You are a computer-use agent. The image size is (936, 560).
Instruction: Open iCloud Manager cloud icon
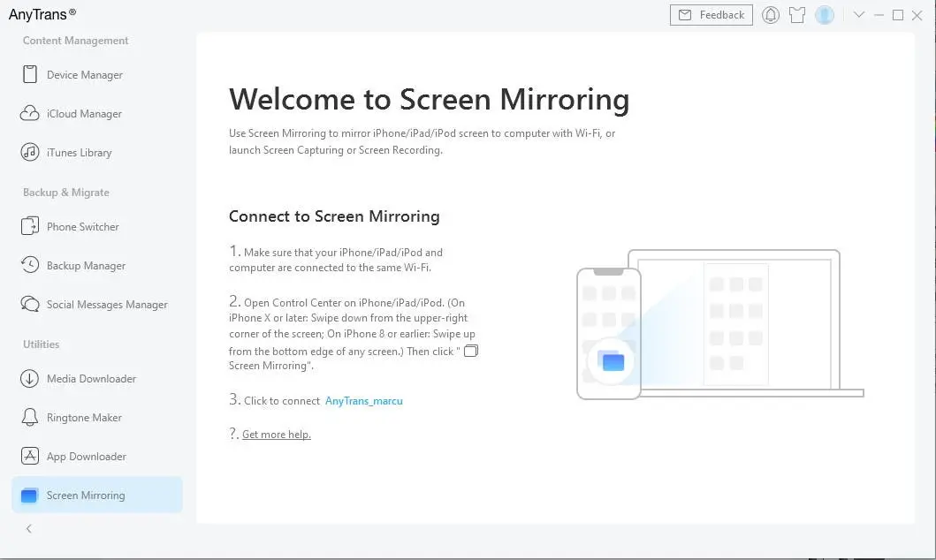(30, 113)
